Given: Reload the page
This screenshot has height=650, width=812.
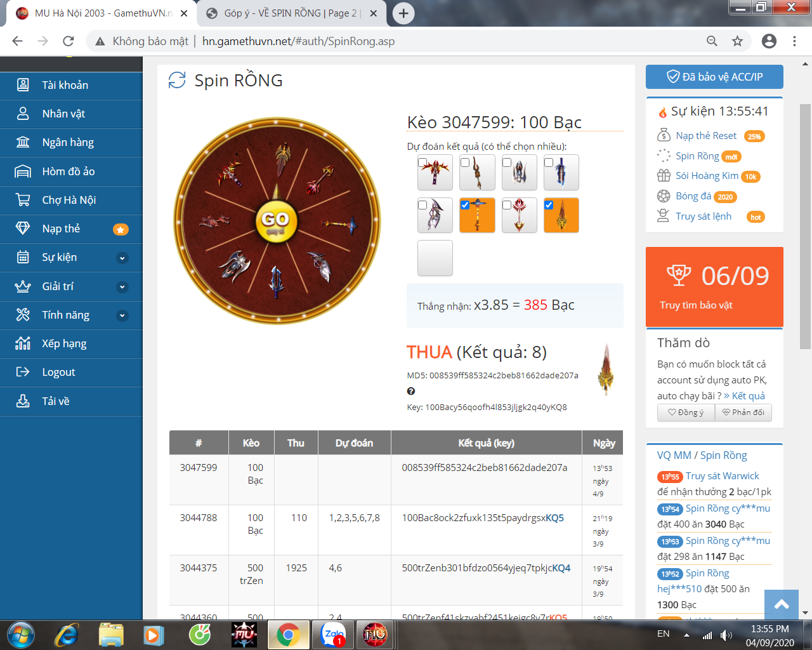Looking at the screenshot, I should [69, 41].
